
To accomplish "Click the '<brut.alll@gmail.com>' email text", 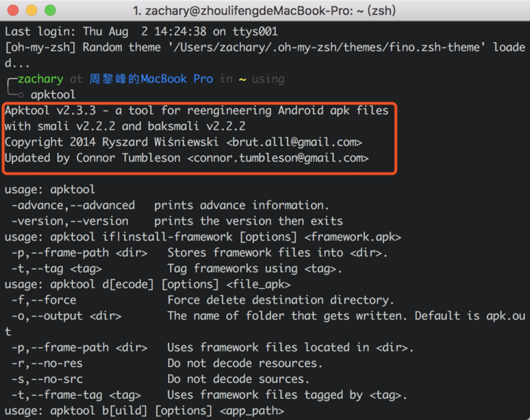I will tap(294, 142).
